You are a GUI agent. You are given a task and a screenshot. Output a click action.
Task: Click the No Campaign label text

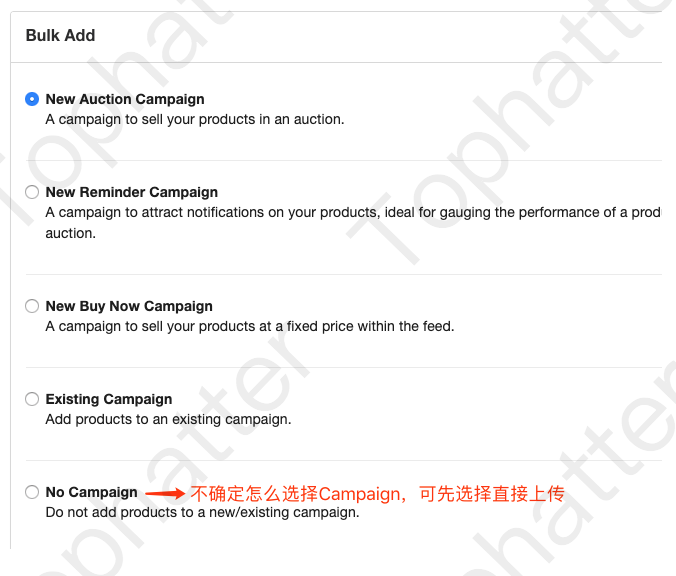[x=92, y=492]
